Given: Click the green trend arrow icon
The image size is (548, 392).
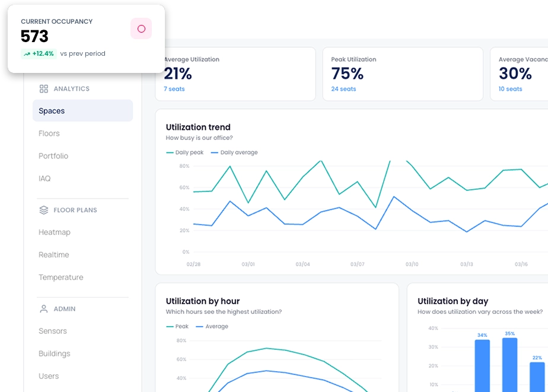Looking at the screenshot, I should tap(27, 54).
